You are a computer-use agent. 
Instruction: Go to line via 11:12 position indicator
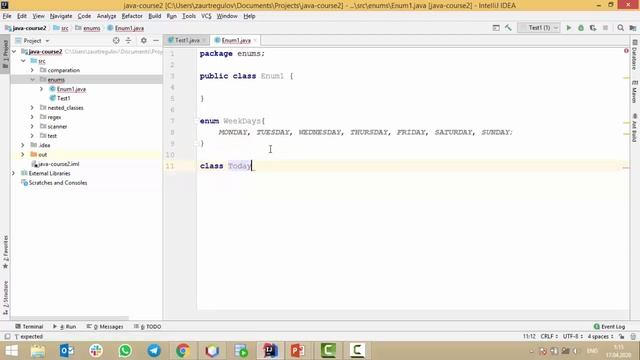(529, 337)
